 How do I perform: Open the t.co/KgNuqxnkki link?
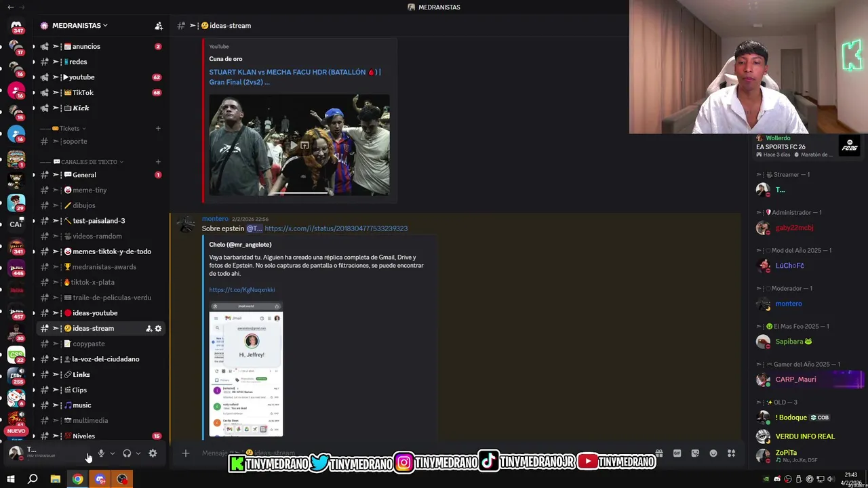click(x=242, y=290)
